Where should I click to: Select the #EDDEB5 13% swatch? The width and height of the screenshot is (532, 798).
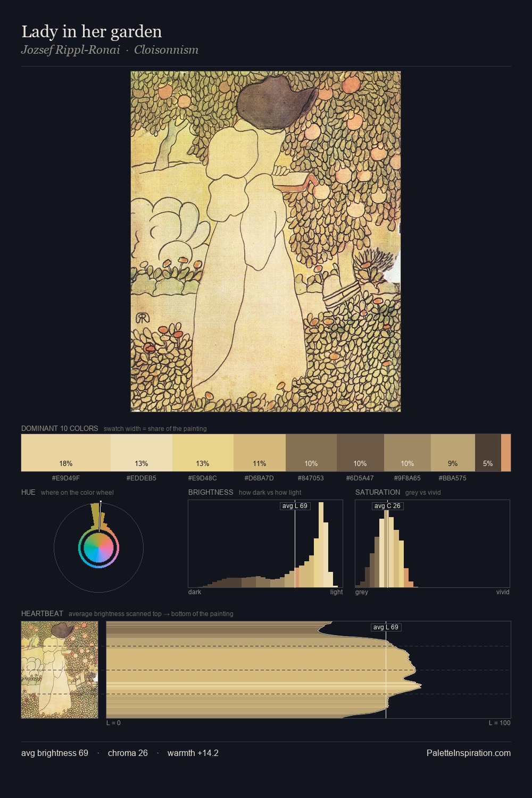142,453
